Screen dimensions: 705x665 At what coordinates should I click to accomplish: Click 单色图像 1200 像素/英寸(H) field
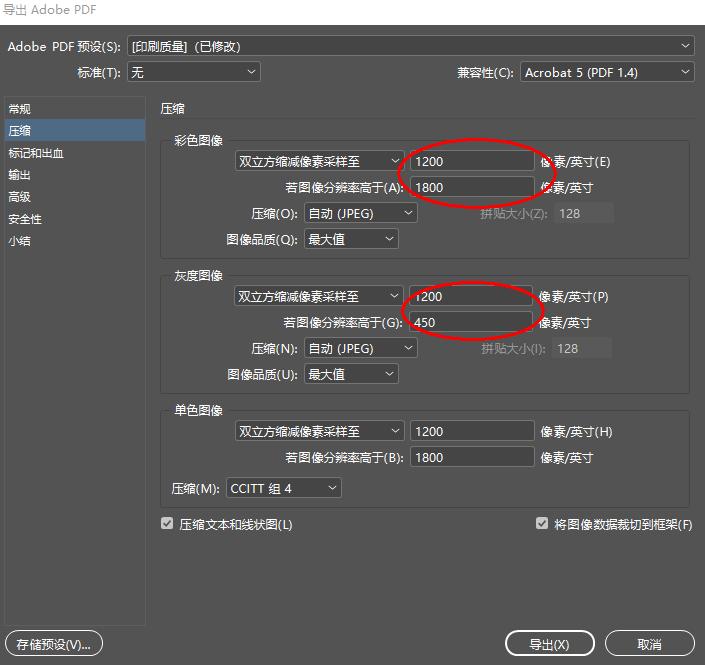click(x=472, y=431)
